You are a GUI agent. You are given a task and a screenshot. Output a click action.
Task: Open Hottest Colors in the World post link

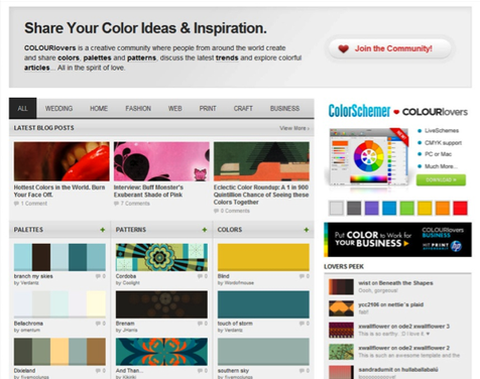[59, 191]
